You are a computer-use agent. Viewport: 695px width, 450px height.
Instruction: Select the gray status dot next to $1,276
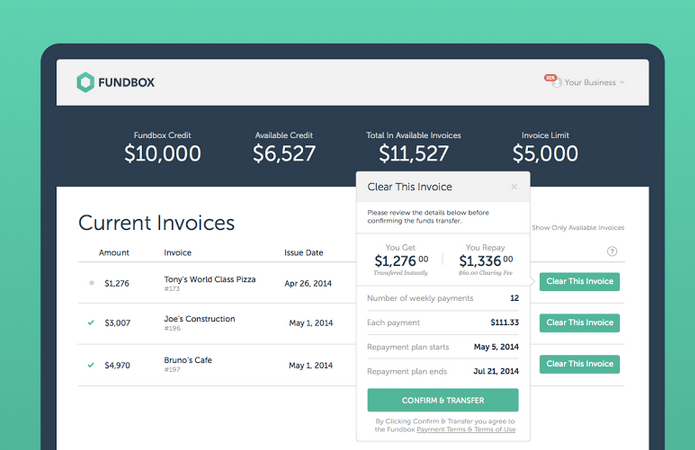(x=92, y=283)
